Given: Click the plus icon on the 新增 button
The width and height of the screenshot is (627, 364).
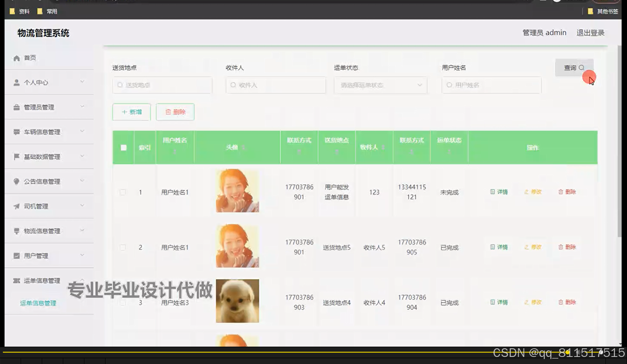Looking at the screenshot, I should (124, 112).
